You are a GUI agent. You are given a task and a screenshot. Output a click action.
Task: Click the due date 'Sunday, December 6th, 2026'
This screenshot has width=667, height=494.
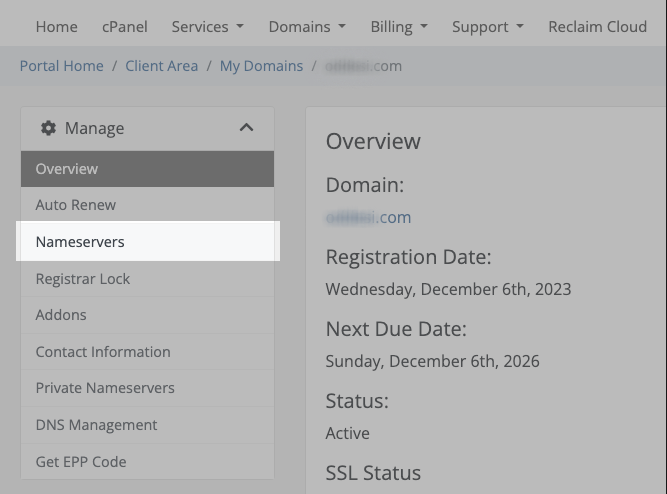(432, 361)
